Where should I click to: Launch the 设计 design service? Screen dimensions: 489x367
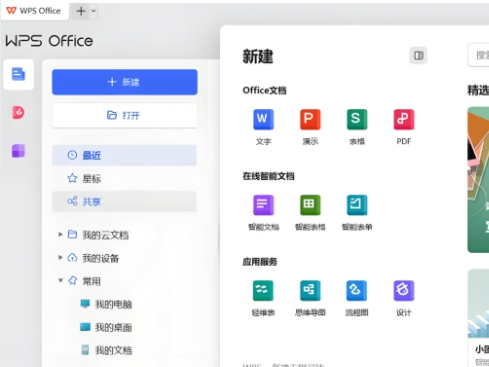pos(404,291)
